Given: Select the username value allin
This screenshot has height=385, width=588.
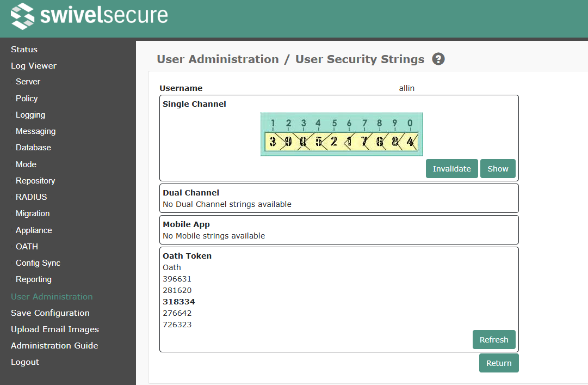Looking at the screenshot, I should [x=406, y=88].
